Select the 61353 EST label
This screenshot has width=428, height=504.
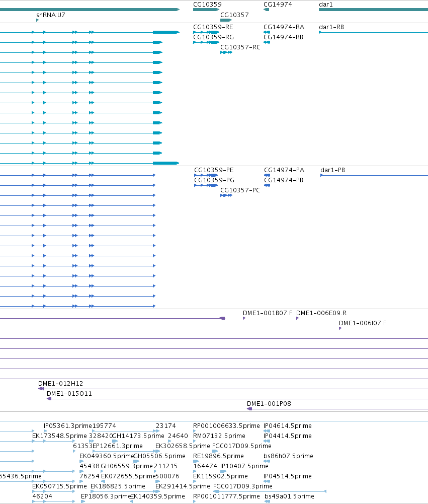(x=83, y=446)
